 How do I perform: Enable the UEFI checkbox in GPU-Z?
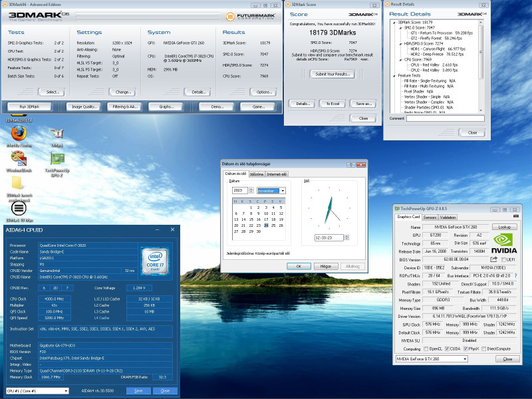503,259
